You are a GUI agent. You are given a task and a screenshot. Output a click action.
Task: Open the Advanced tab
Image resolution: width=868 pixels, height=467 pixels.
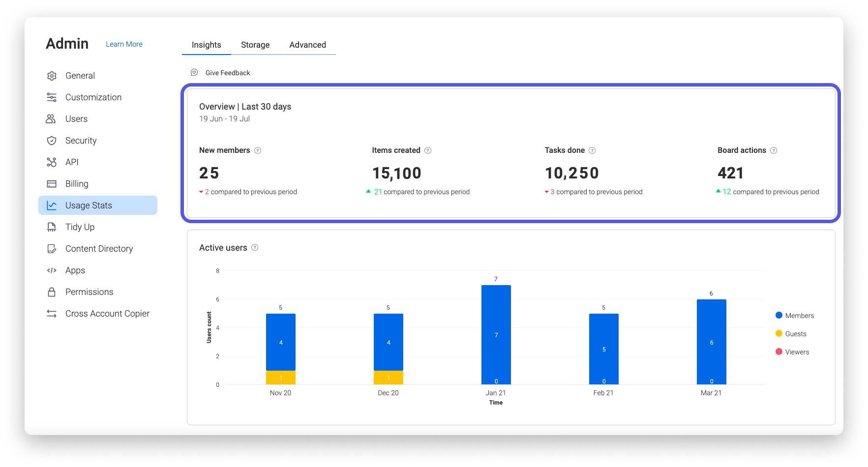(x=308, y=45)
